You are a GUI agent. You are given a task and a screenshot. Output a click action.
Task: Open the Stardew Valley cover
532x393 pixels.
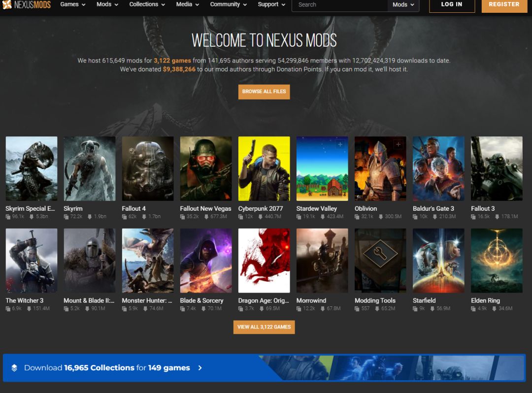322,168
